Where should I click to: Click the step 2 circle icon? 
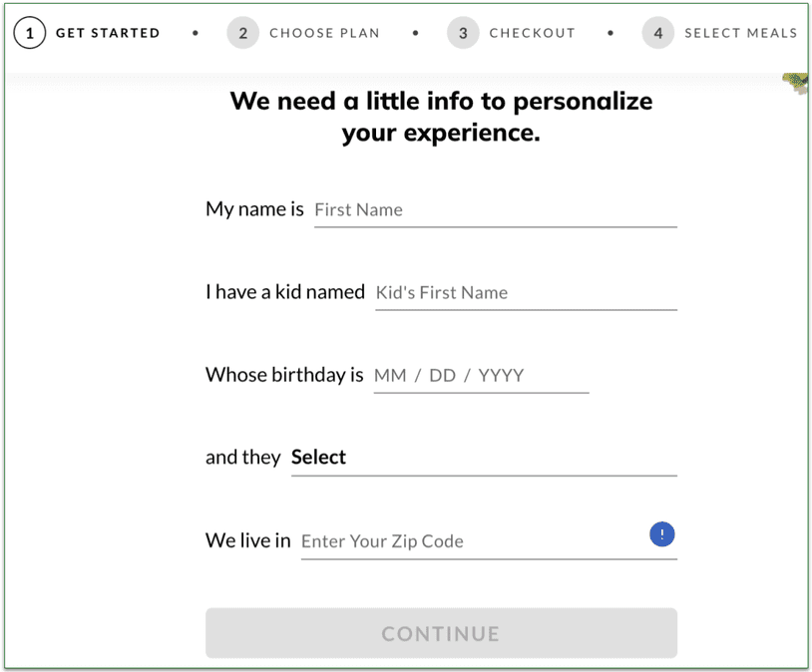coord(242,33)
